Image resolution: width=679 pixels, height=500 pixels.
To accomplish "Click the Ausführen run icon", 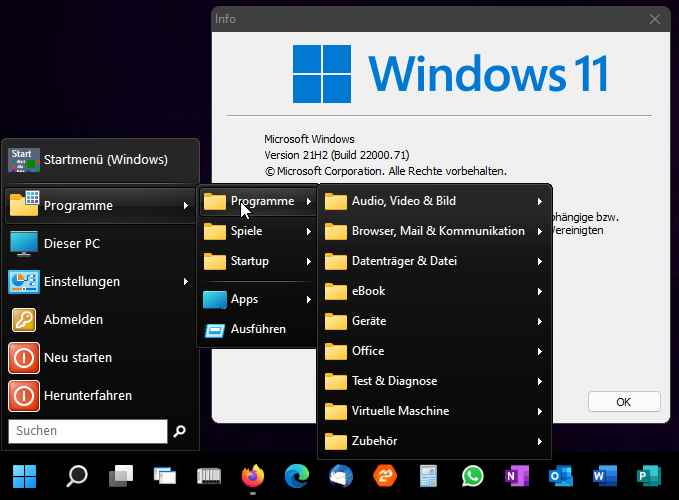I will point(215,330).
